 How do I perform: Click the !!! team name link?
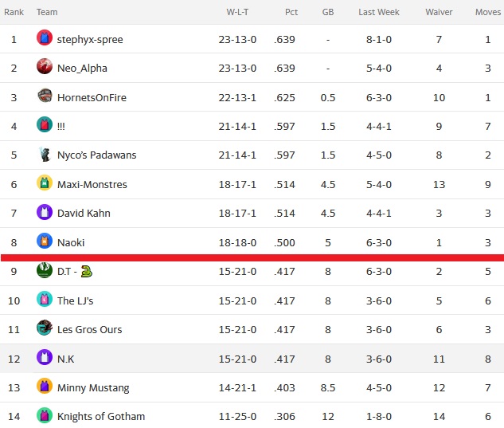61,127
